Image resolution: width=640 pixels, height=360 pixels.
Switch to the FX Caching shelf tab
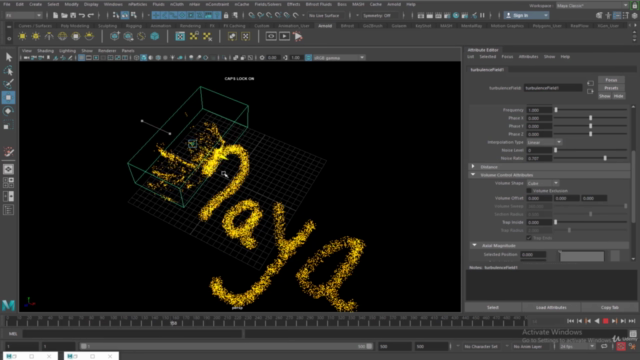tap(234, 26)
